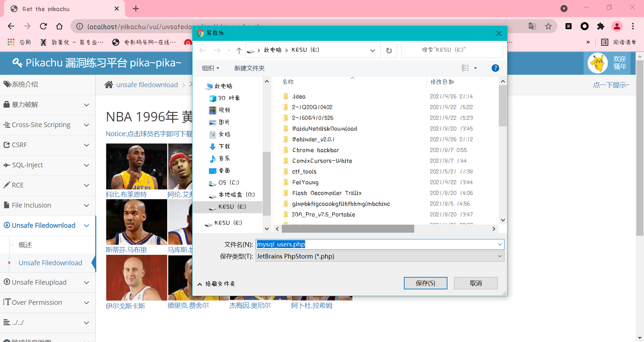The width and height of the screenshot is (644, 342).
Task: Open the ctf_tools folder
Action: pos(304,172)
